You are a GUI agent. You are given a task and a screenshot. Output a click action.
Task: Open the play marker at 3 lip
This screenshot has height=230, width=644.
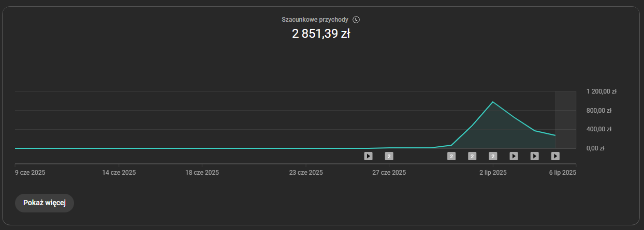point(514,156)
